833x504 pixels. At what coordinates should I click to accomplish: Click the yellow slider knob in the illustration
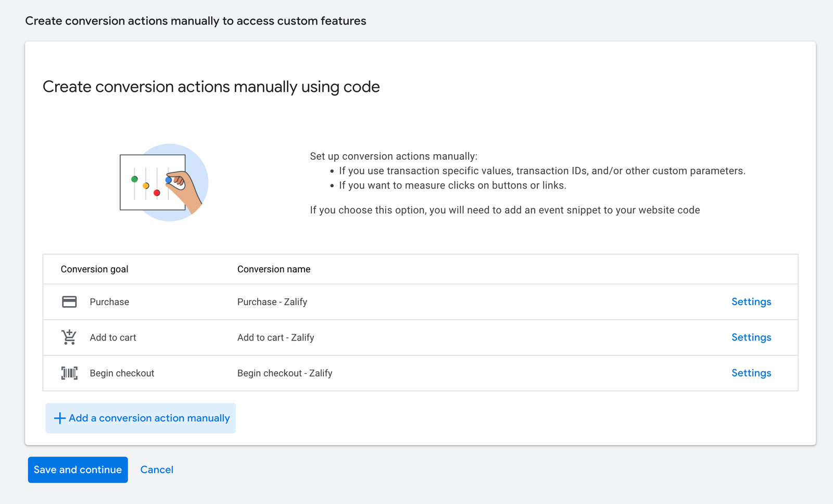pos(146,186)
